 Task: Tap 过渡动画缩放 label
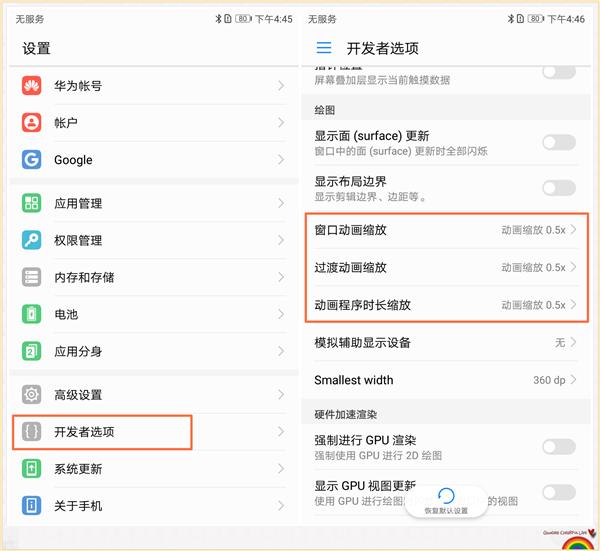click(350, 267)
